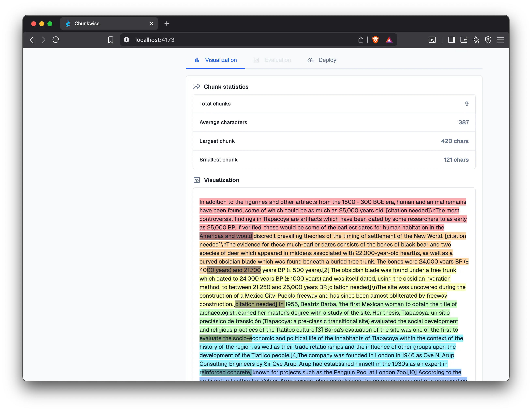
Task: Switch to the Deploy tab
Action: tap(327, 60)
